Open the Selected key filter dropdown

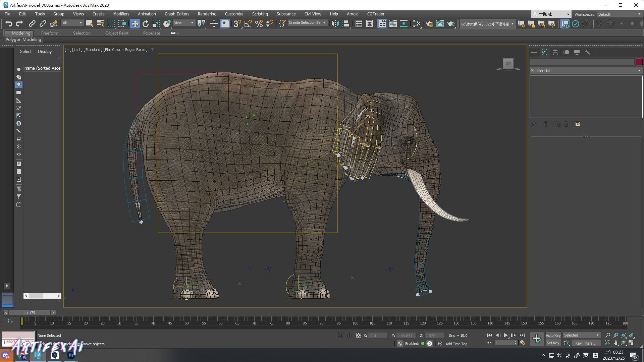(581, 335)
